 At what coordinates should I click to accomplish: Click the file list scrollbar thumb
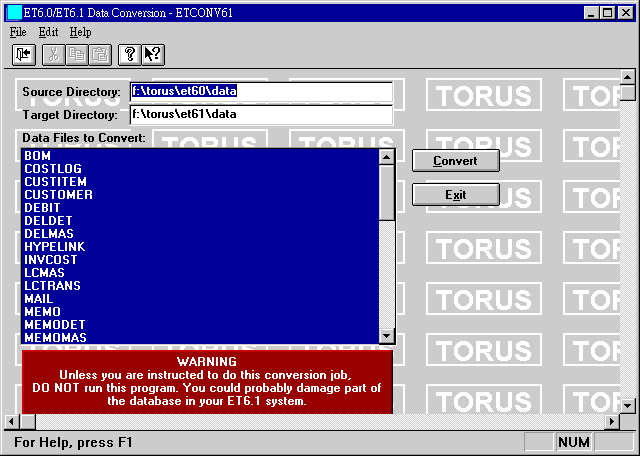[387, 193]
